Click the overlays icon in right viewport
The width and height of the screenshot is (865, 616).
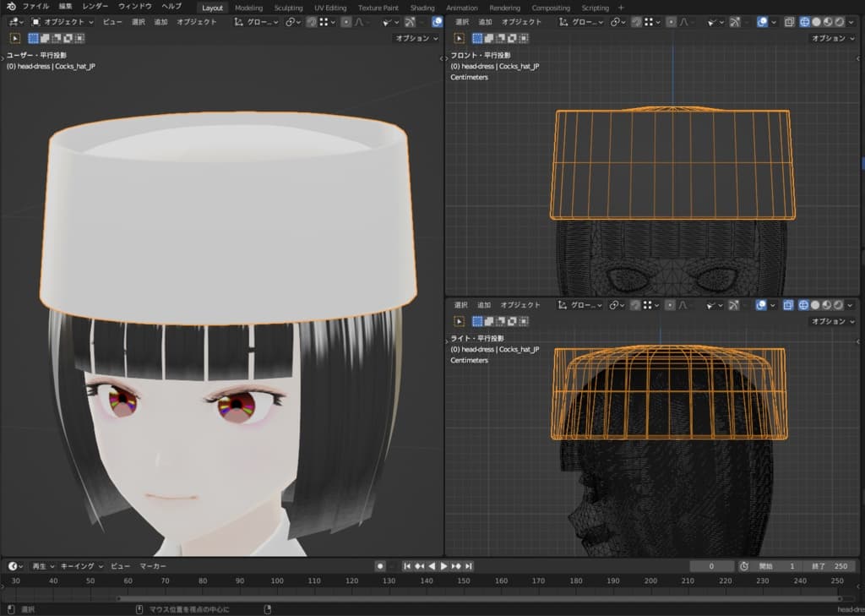[x=762, y=305]
